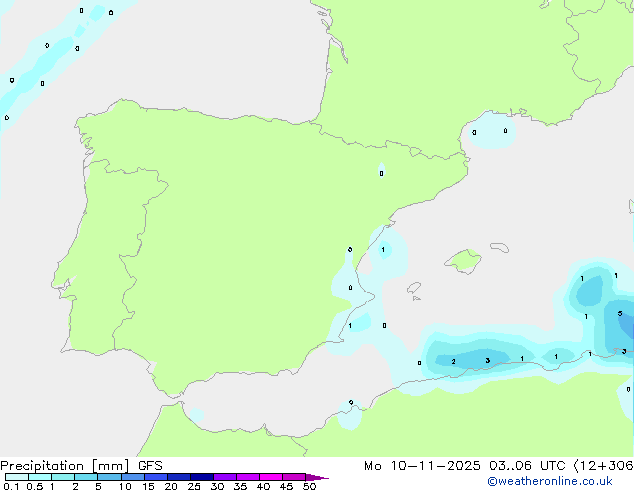The width and height of the screenshot is (634, 490).
Task: Click the legend tick label '10'
Action: click(125, 486)
